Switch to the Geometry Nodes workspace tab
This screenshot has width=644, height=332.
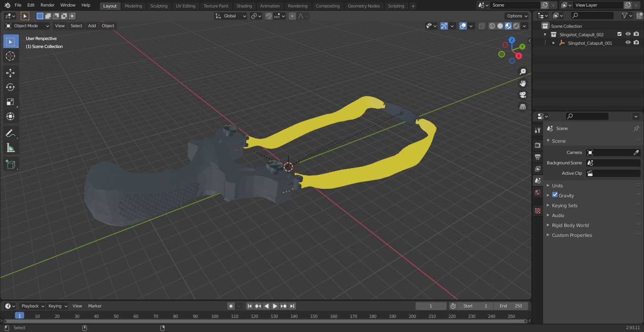[x=363, y=6]
